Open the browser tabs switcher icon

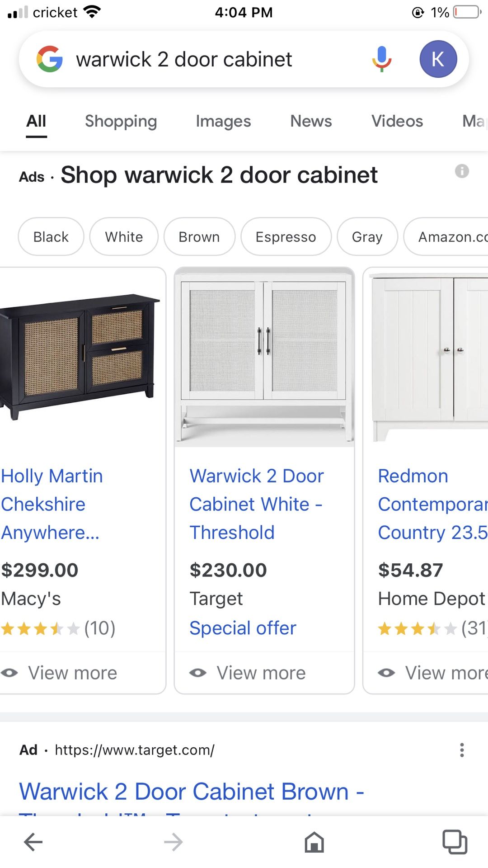coord(455,842)
